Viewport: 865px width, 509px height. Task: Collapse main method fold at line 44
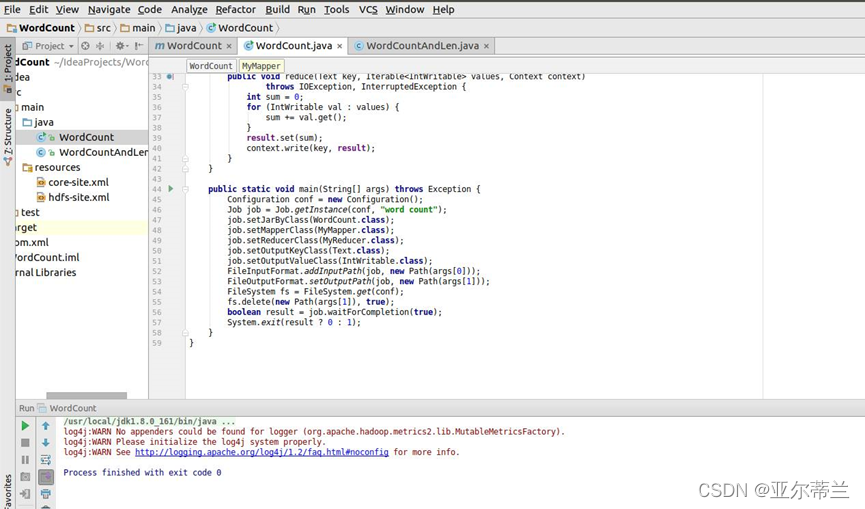point(185,189)
